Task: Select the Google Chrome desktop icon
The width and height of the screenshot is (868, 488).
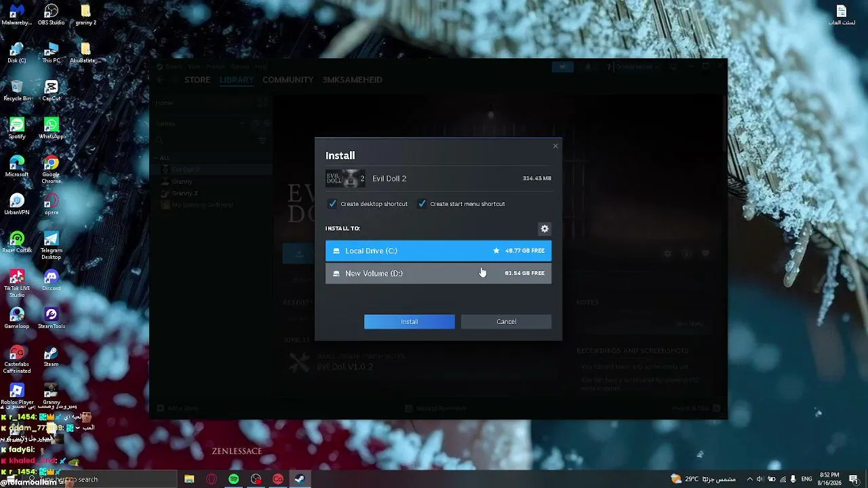Action: tap(51, 169)
